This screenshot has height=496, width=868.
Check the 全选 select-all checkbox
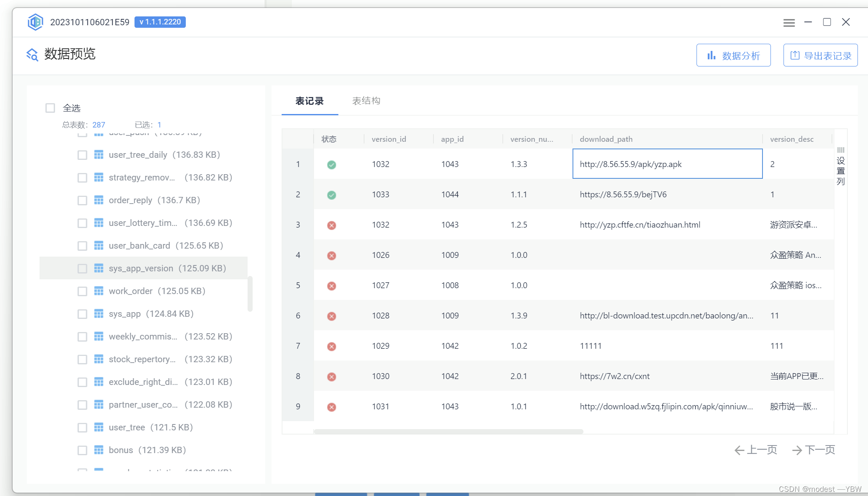pyautogui.click(x=50, y=108)
